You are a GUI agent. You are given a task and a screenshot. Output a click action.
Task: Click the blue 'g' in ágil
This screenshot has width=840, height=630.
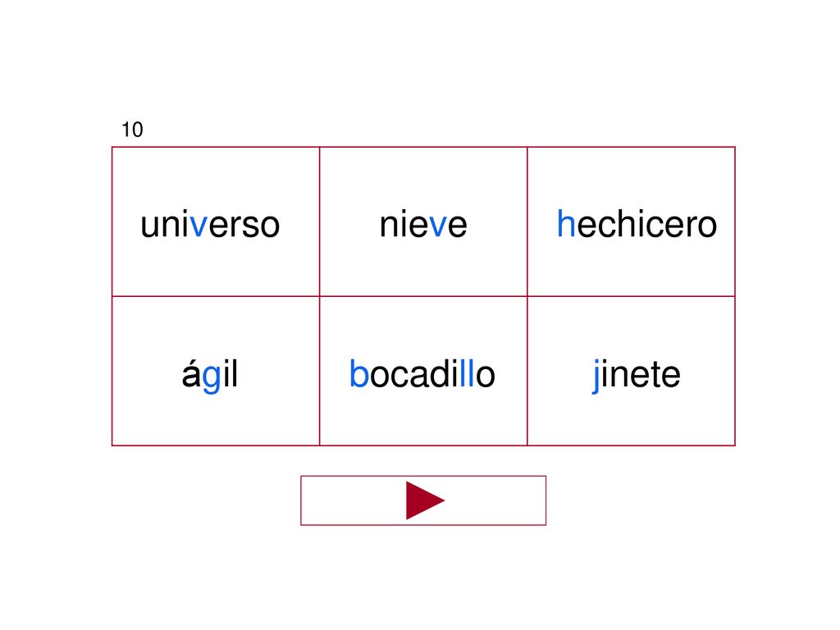click(x=212, y=377)
